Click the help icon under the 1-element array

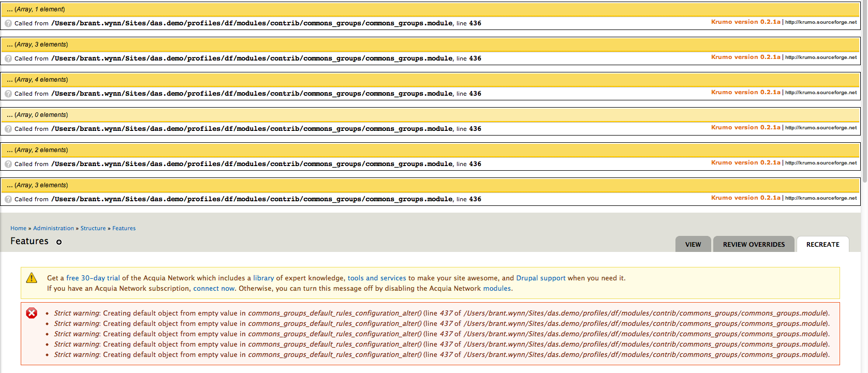8,23
